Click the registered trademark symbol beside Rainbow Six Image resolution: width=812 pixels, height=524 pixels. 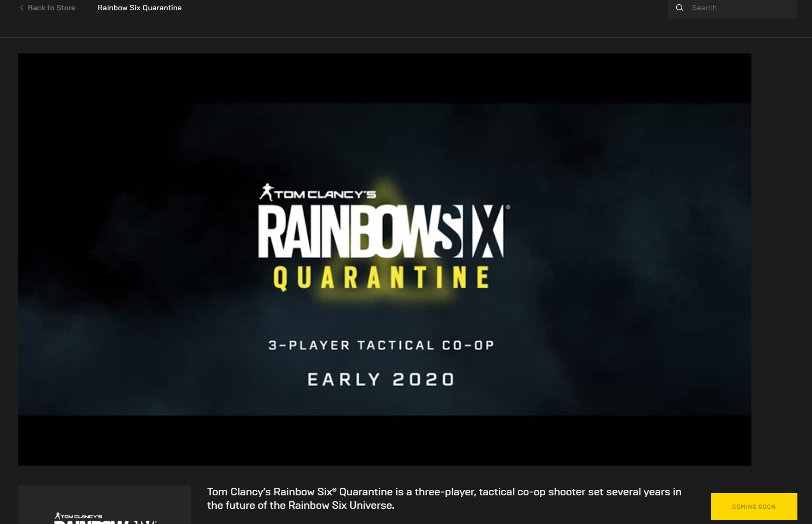tap(507, 207)
